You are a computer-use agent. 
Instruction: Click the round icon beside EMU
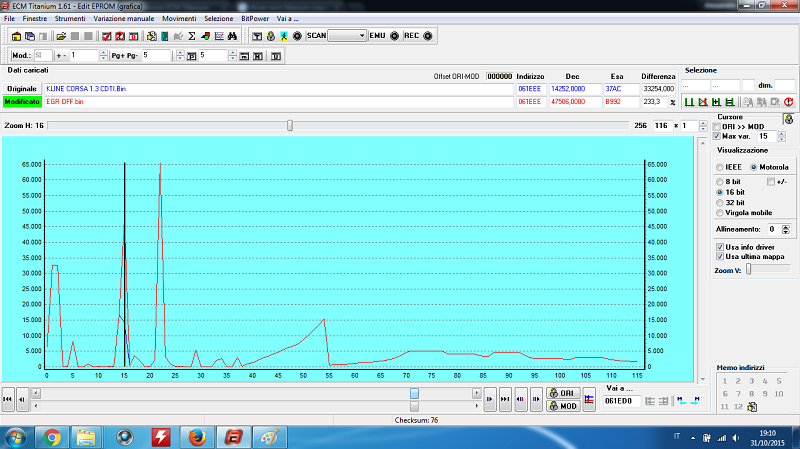394,35
